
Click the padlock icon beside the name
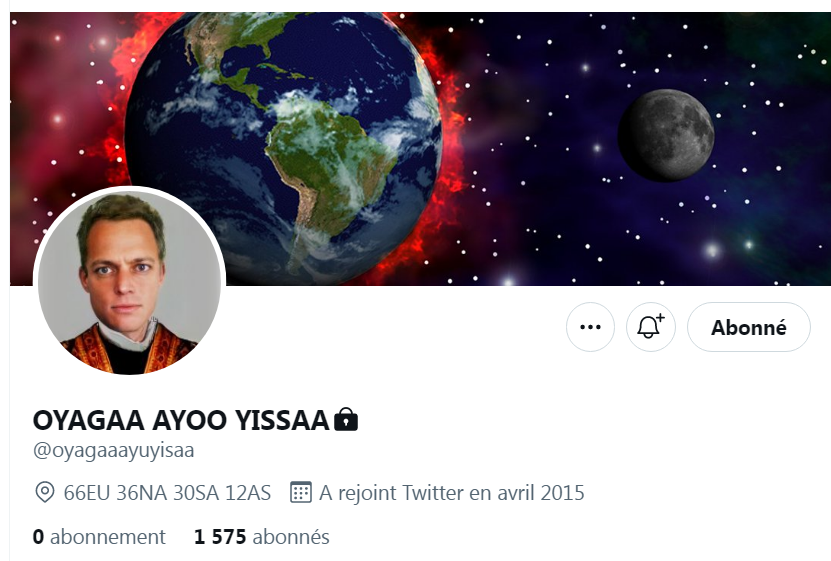point(346,419)
